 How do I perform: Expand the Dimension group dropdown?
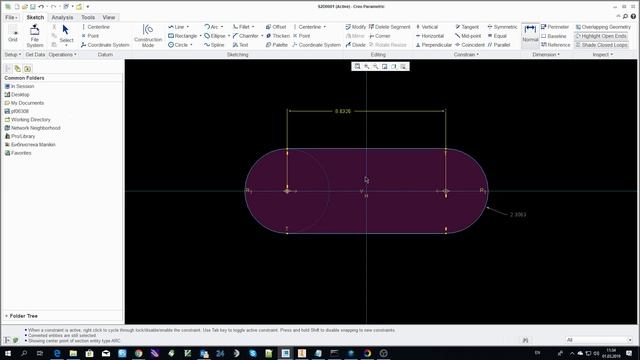pyautogui.click(x=546, y=55)
